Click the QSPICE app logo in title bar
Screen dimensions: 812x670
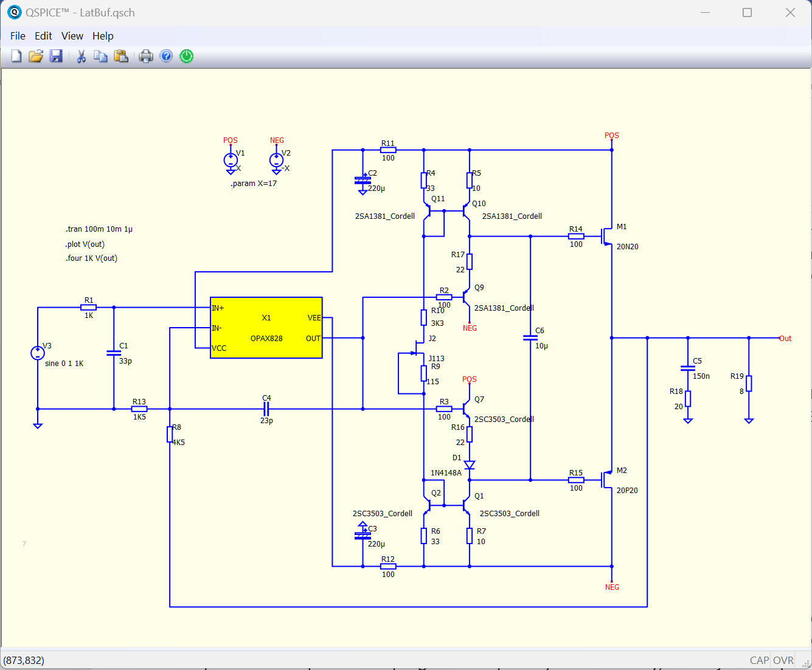tap(14, 12)
